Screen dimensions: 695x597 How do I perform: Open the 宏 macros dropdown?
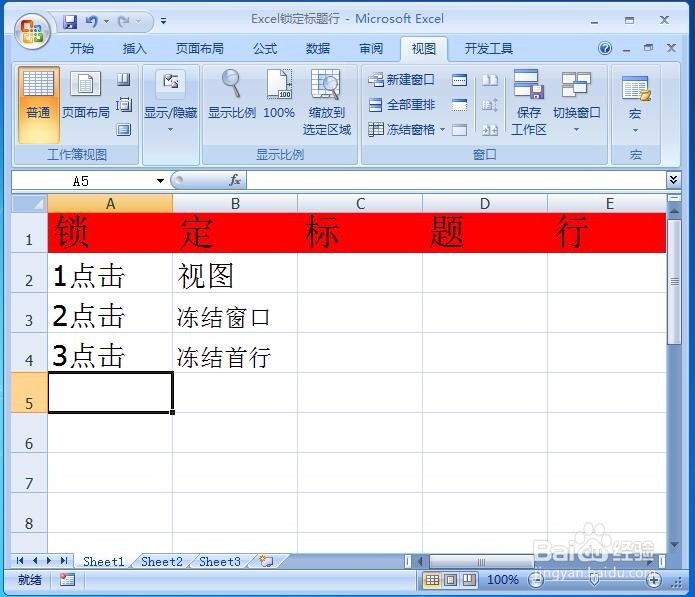[x=635, y=105]
